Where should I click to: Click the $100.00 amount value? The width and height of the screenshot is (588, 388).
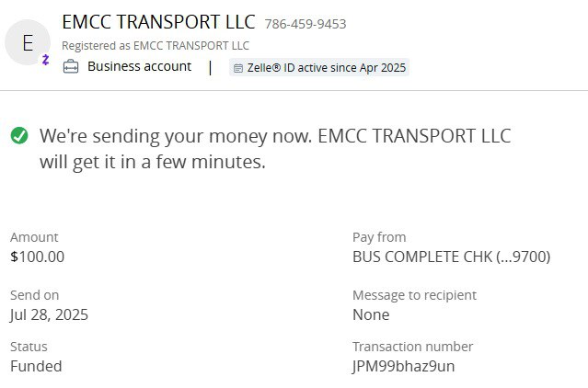(x=38, y=257)
